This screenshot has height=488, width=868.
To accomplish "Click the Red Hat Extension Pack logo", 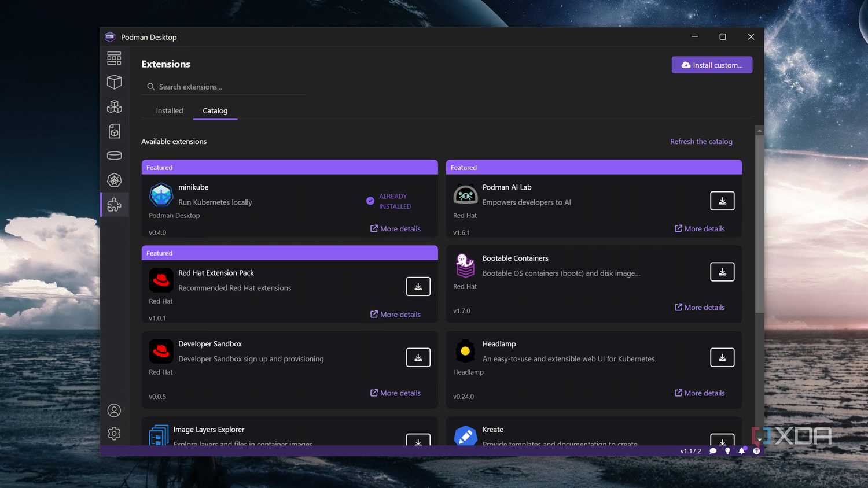I will click(161, 280).
